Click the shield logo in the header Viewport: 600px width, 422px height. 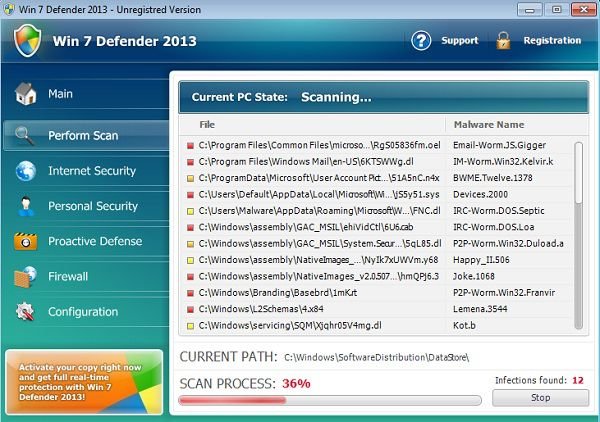[27, 41]
